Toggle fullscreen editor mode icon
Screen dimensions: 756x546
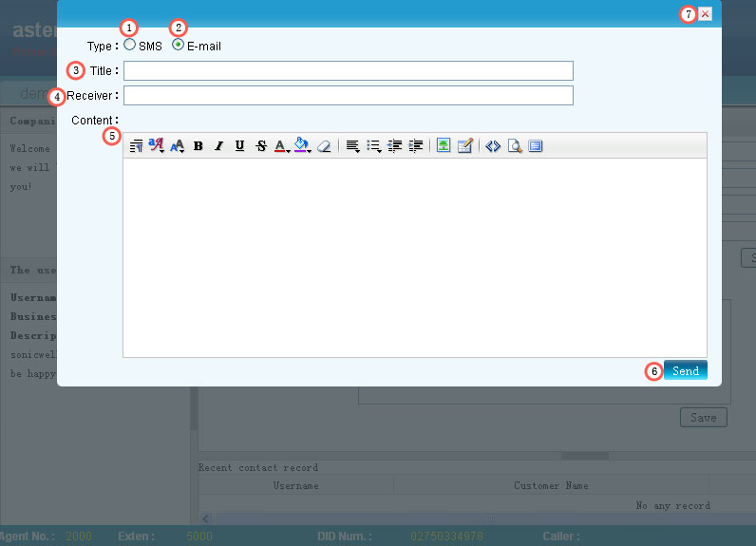[x=535, y=145]
